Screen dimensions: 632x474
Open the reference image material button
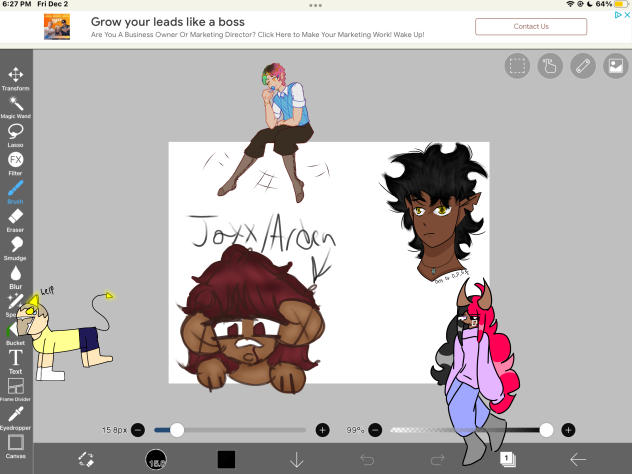(x=616, y=66)
